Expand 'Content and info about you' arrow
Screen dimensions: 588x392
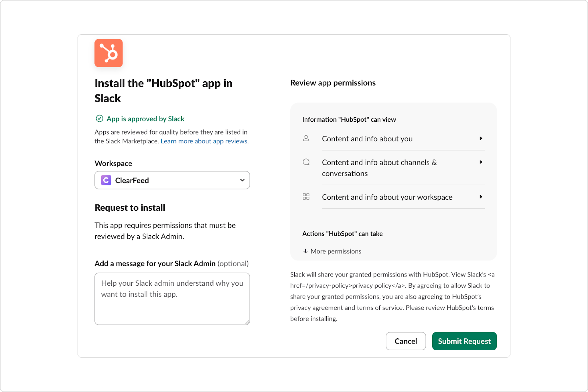481,139
